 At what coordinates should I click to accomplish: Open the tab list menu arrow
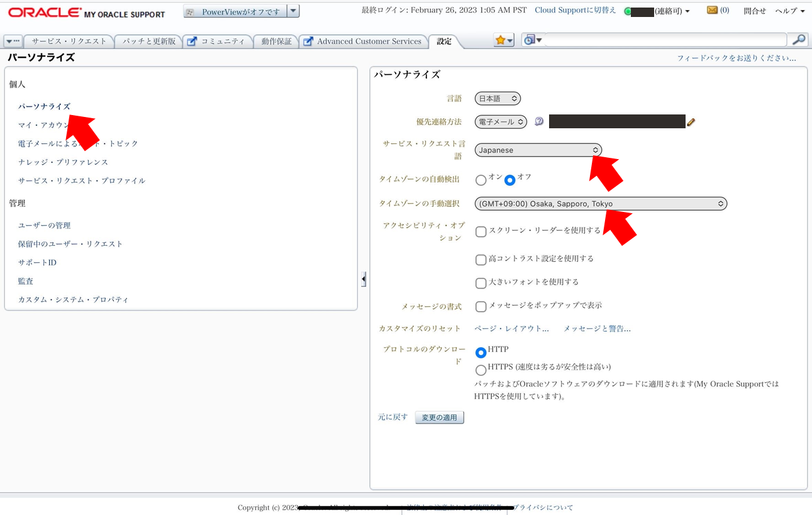[x=13, y=42]
